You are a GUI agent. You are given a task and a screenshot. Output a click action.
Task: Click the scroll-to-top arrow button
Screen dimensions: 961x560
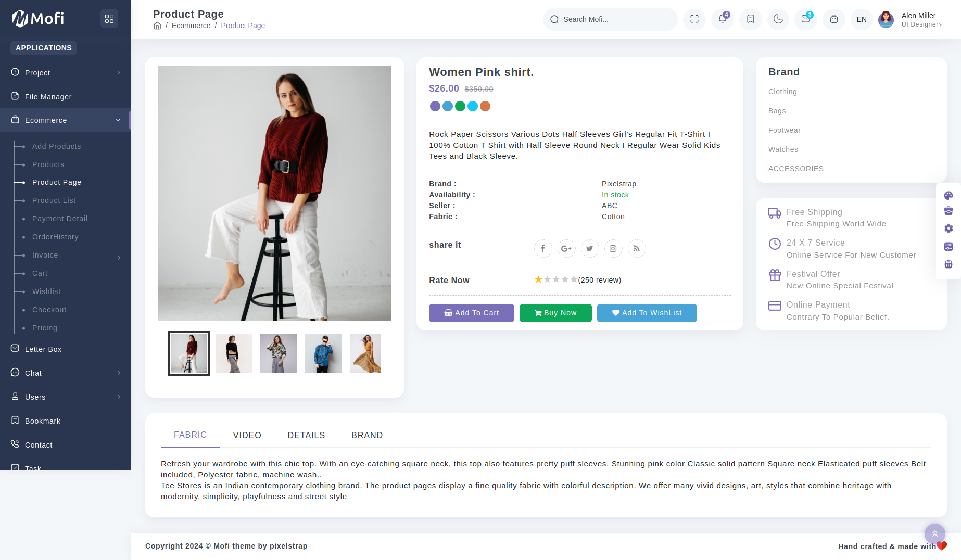point(935,534)
